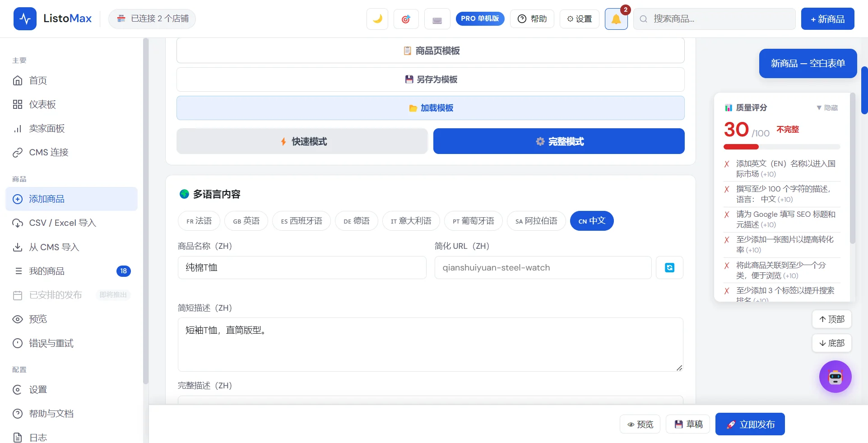Click the target icon in top bar
The height and width of the screenshot is (443, 868).
tap(406, 19)
